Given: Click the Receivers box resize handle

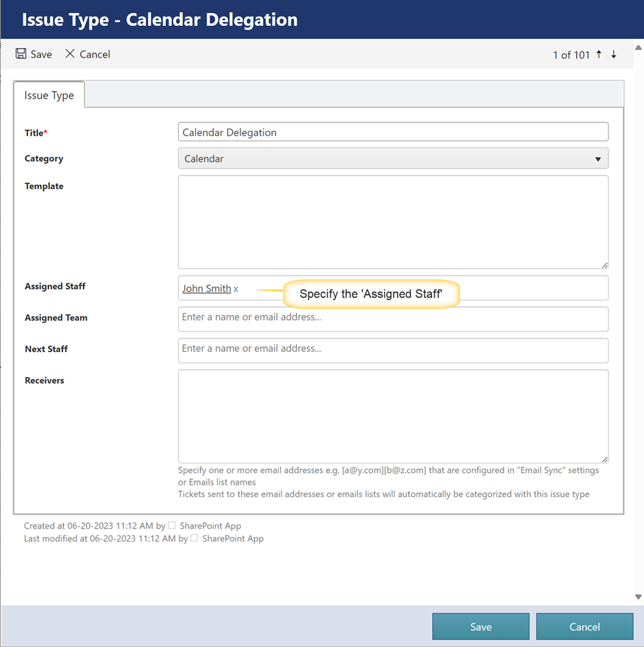Looking at the screenshot, I should coord(604,459).
